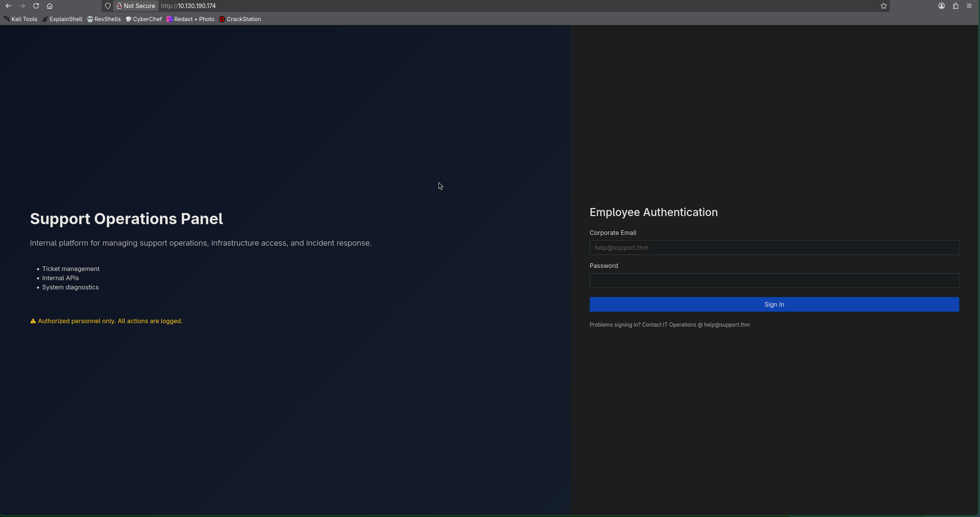Open the ExplainShell bookmark

coord(62,19)
